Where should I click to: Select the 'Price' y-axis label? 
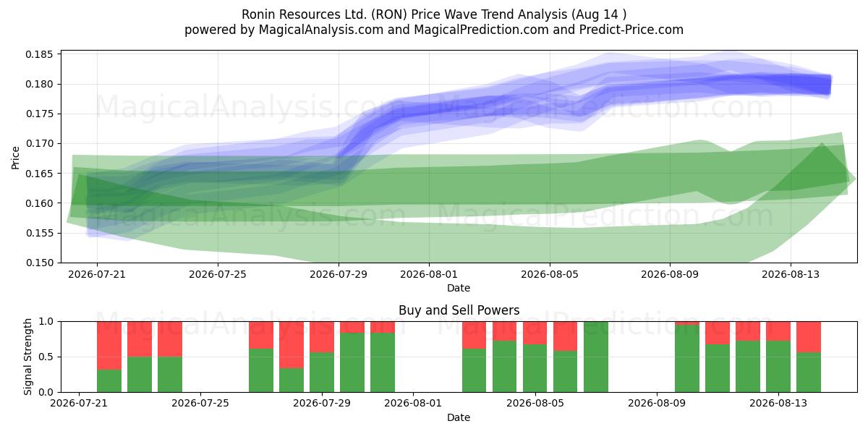click(x=16, y=157)
